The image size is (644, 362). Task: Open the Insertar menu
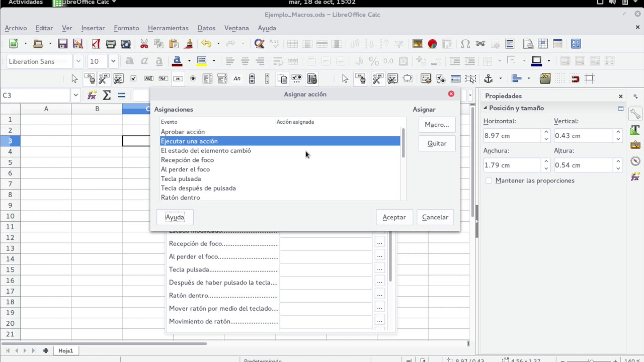tap(93, 28)
